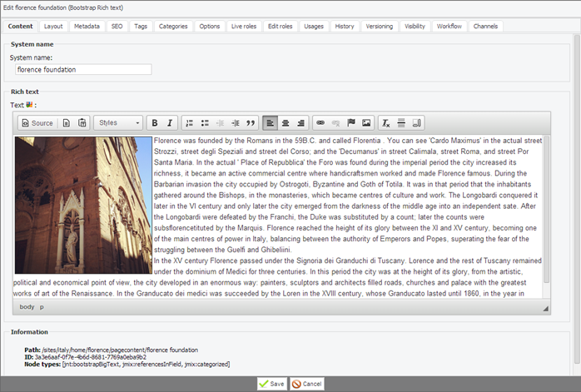The height and width of the screenshot is (392, 581).
Task: Click the main panel vertical scrollbar
Action: [577, 200]
